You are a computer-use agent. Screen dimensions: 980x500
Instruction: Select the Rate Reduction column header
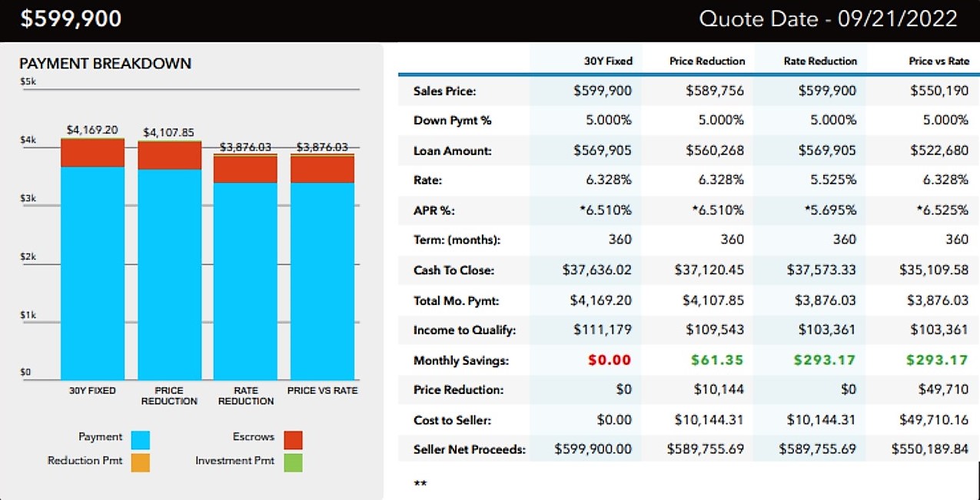click(x=820, y=61)
